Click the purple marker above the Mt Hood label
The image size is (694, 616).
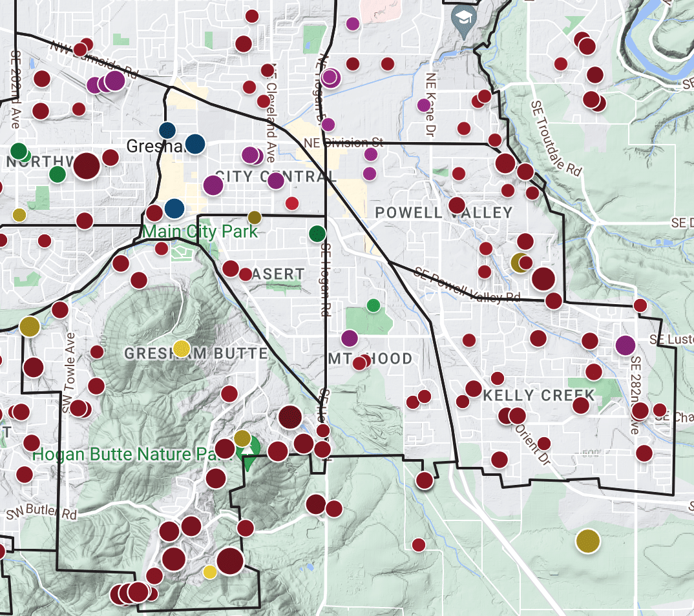tap(350, 338)
